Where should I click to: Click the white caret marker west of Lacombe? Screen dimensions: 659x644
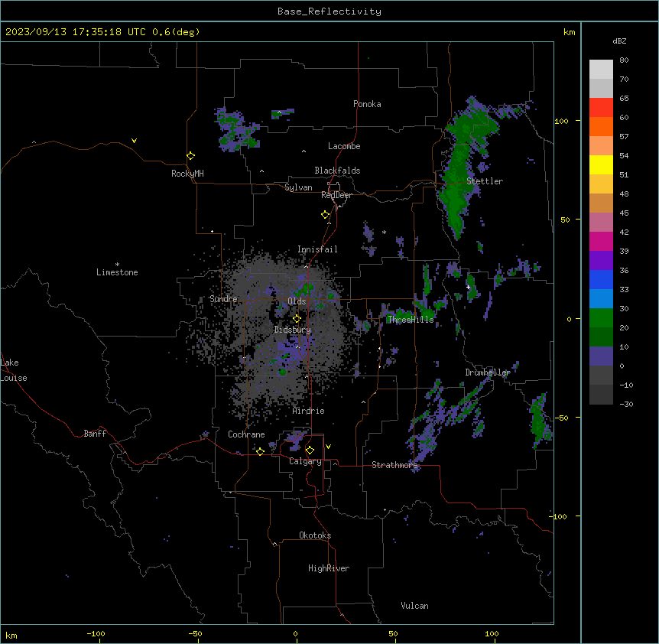pos(304,151)
